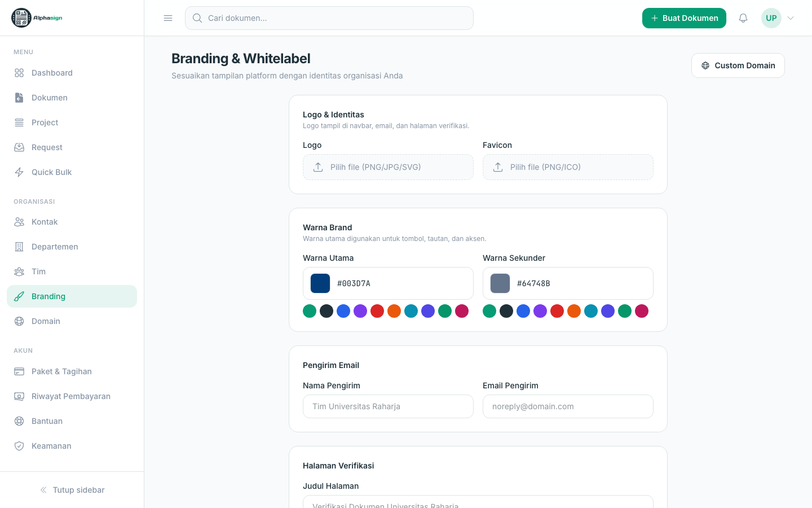The image size is (812, 508).
Task: Open the Dokumen menu item
Action: click(x=72, y=98)
